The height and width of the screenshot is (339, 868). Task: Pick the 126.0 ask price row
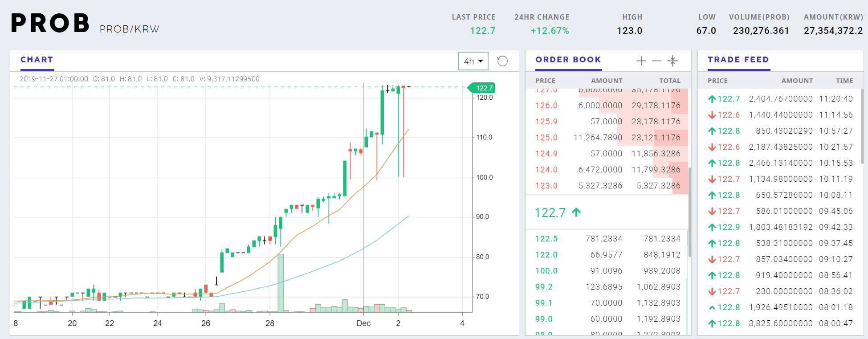[608, 106]
